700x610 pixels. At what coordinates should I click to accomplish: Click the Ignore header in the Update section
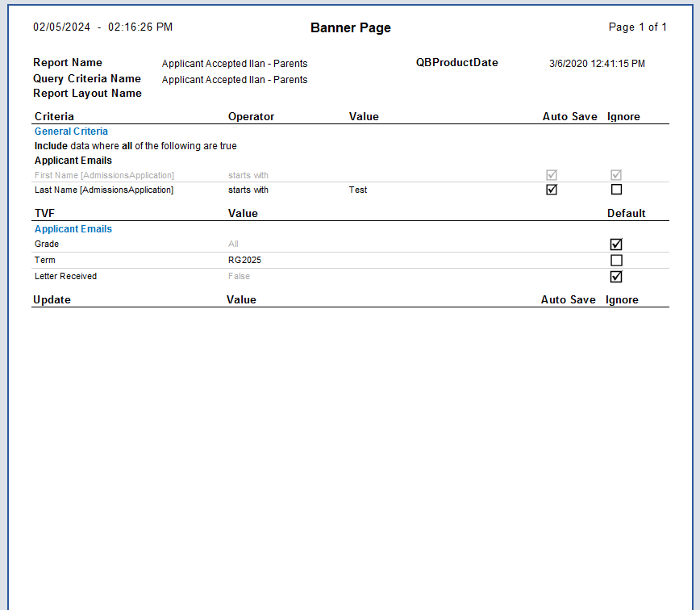coord(622,299)
